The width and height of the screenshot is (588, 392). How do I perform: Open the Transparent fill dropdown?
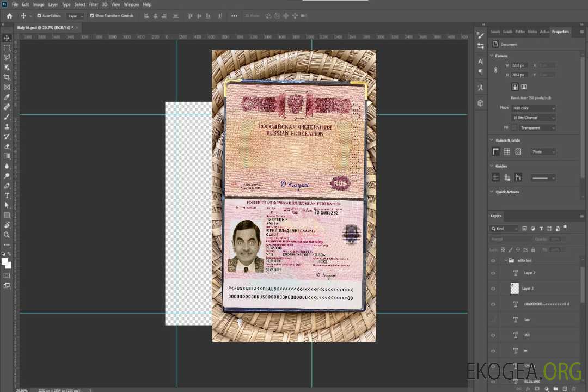tap(537, 128)
